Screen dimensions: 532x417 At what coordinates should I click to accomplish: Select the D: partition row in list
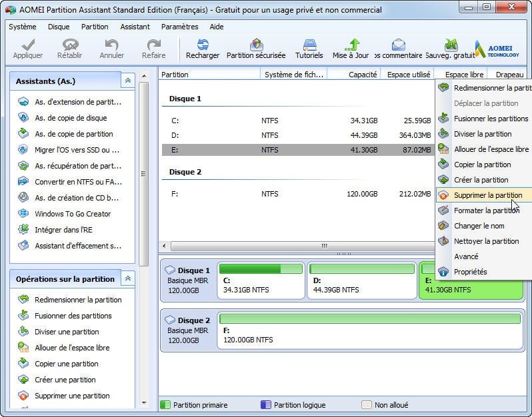(x=298, y=135)
